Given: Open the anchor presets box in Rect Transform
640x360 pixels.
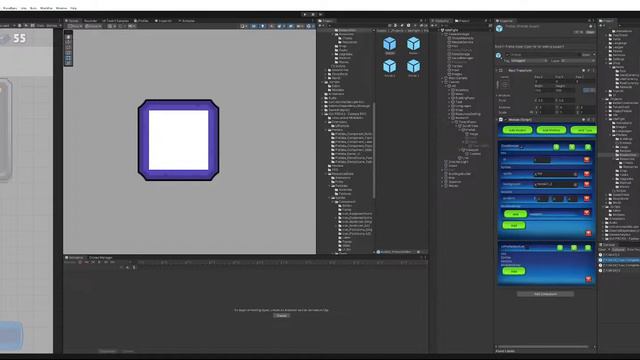Looking at the screenshot, I should click(504, 85).
